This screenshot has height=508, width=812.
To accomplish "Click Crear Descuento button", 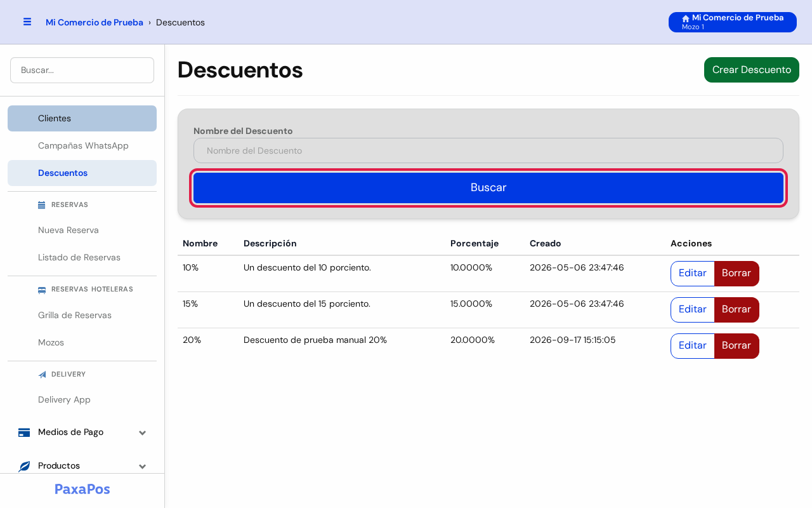I will (x=752, y=70).
